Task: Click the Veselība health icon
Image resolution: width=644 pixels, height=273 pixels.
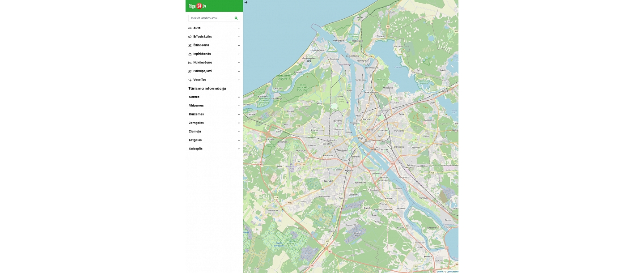Action: (x=190, y=80)
